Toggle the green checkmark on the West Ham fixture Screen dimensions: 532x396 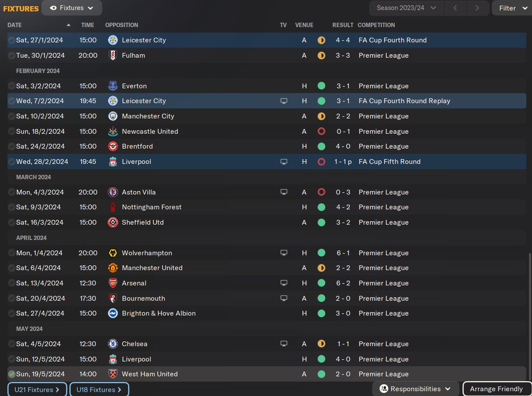coord(12,374)
